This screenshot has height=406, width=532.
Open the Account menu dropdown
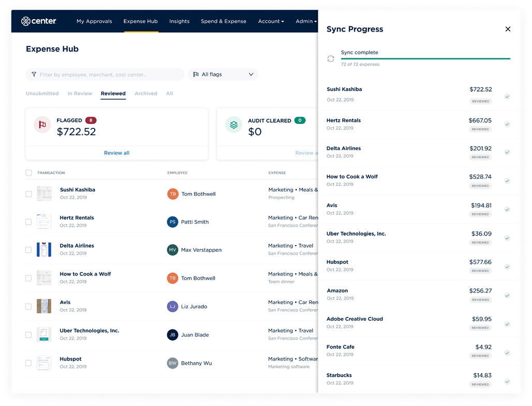(x=271, y=21)
